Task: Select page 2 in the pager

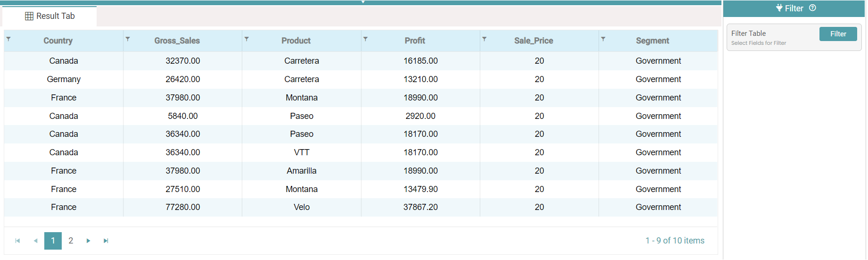Action: point(71,241)
